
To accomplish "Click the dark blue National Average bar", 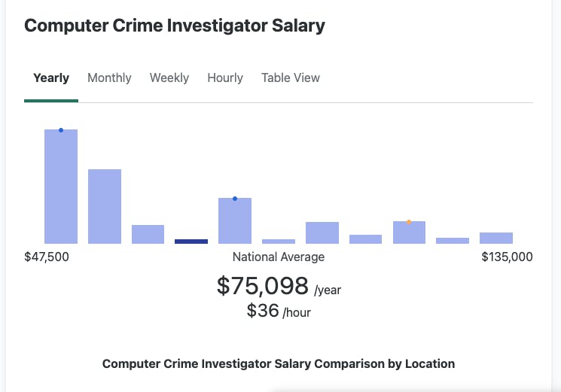I will pos(191,242).
